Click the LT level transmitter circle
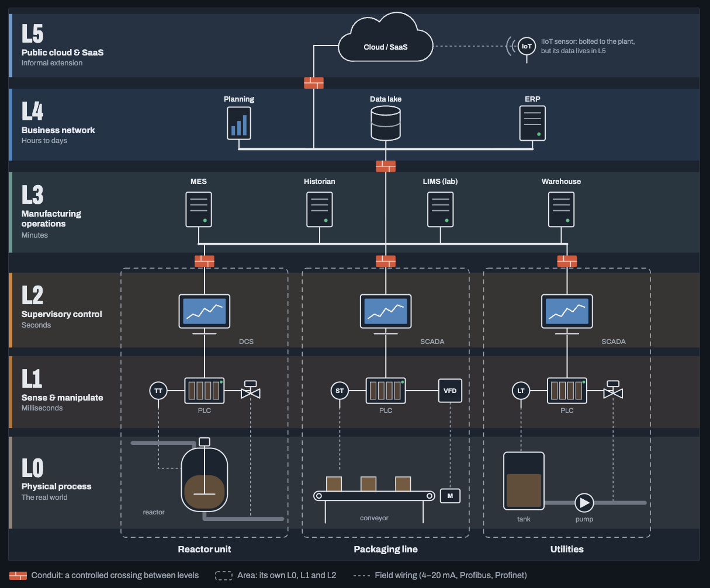This screenshot has width=710, height=588. coord(520,391)
